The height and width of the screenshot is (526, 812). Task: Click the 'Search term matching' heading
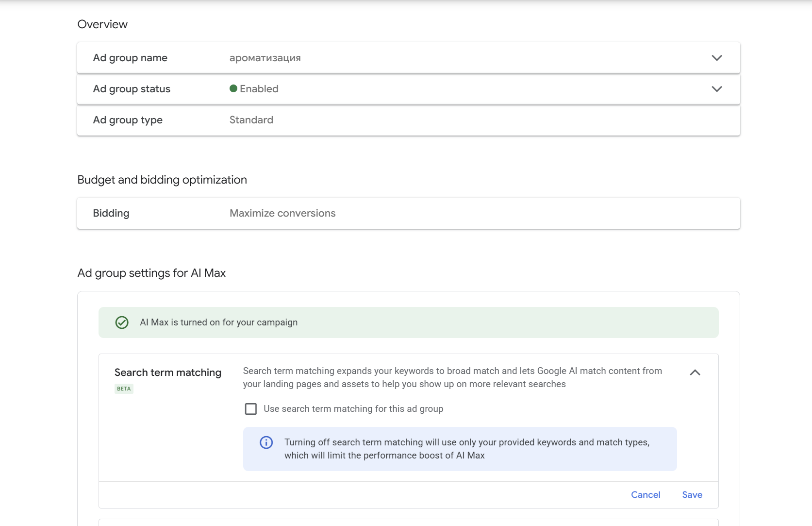click(x=167, y=373)
